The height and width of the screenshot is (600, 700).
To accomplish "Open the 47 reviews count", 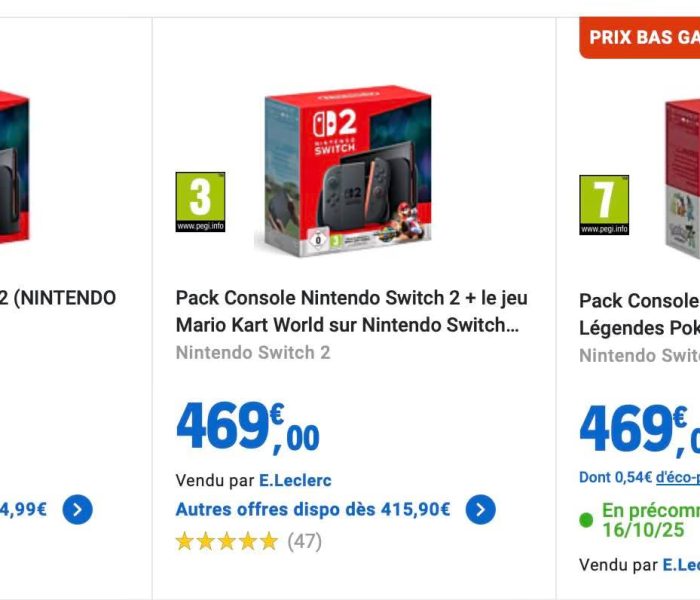I will coord(304,542).
